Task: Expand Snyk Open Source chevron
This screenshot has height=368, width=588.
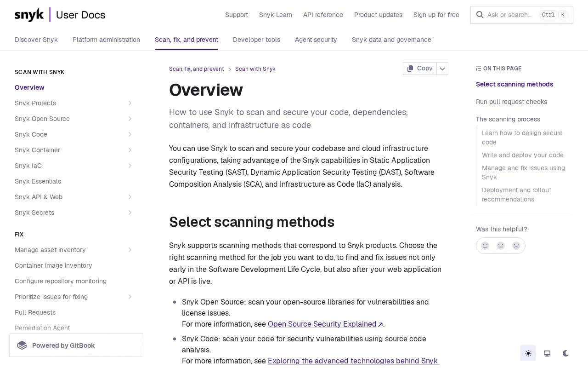Action: coord(130,119)
